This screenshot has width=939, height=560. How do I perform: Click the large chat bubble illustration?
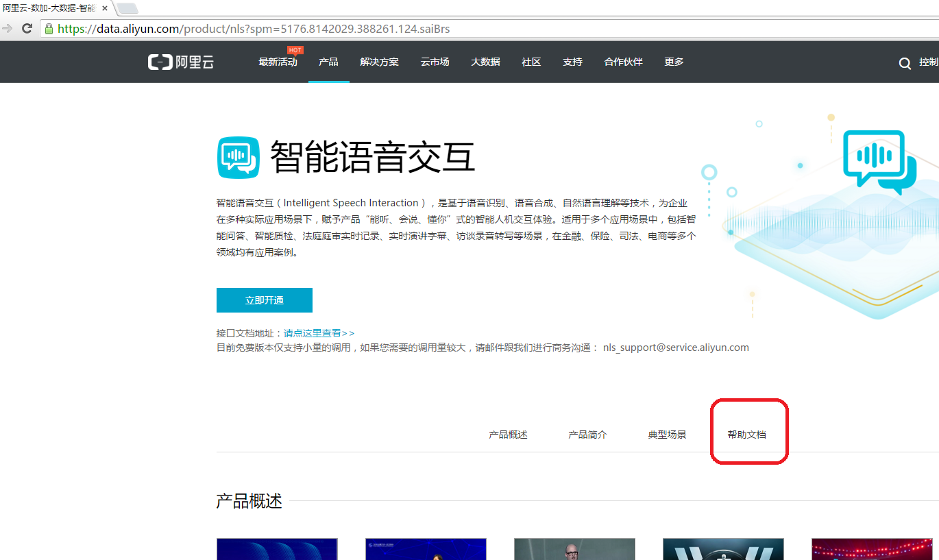[x=879, y=162]
